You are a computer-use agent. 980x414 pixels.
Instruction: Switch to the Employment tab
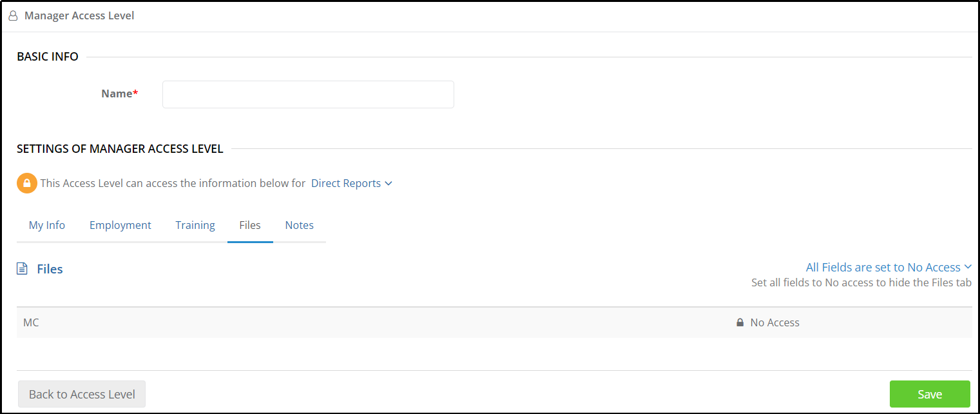coord(120,225)
